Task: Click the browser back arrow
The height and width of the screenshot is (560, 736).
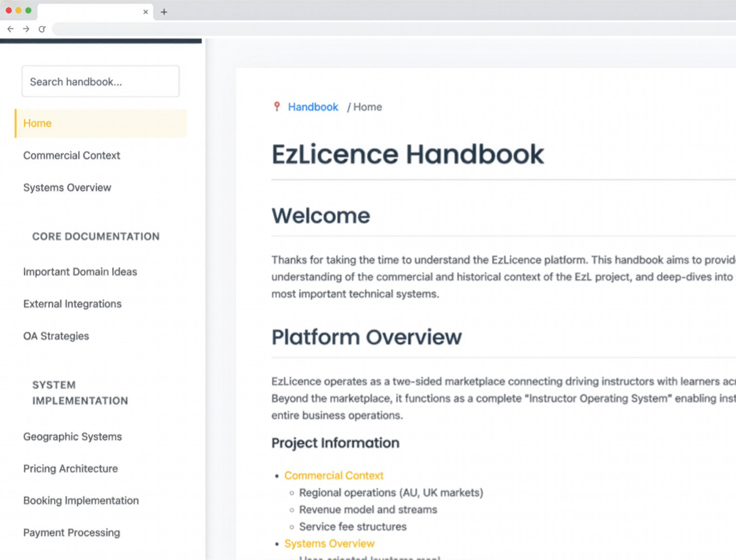Action: (x=11, y=29)
